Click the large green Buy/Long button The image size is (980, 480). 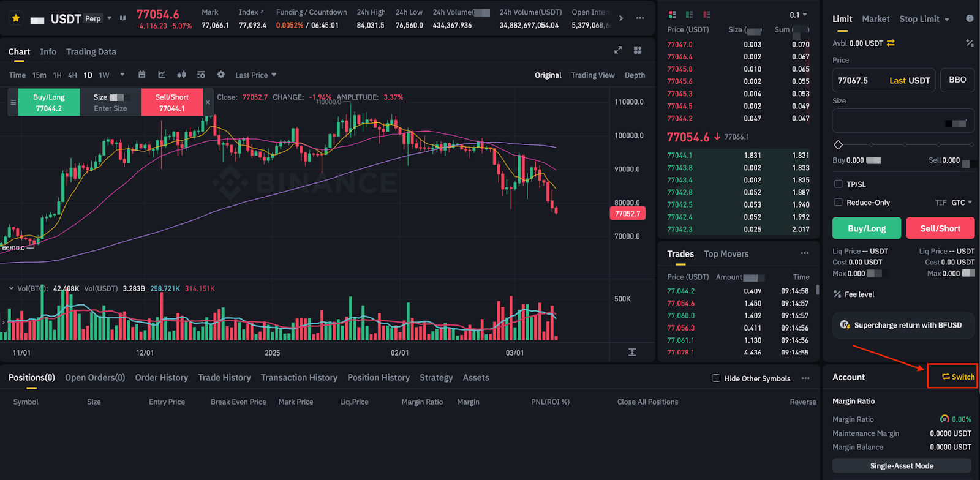point(867,228)
